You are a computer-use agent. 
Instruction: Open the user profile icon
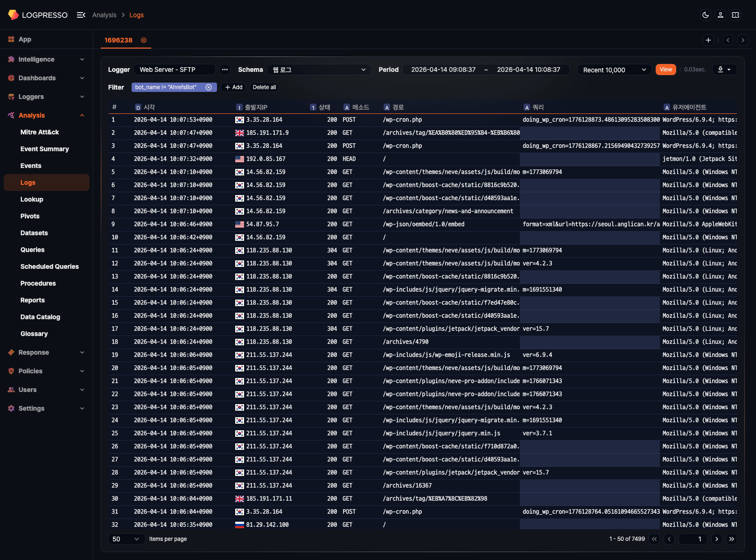720,15
